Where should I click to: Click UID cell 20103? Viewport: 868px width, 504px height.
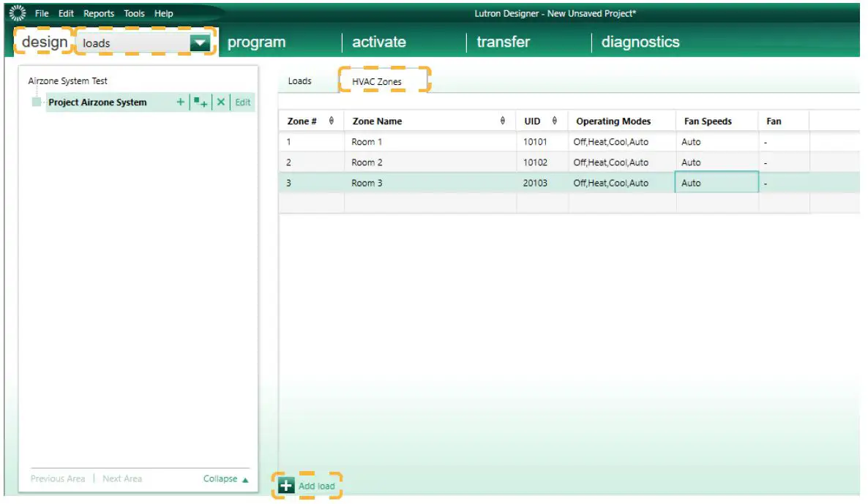point(542,183)
